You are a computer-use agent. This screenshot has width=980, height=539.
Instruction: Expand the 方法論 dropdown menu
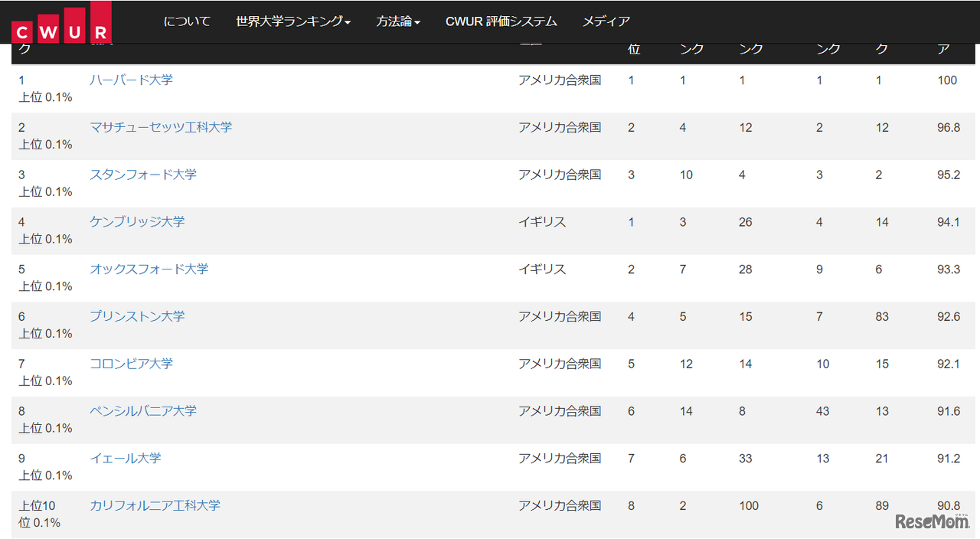tap(398, 21)
